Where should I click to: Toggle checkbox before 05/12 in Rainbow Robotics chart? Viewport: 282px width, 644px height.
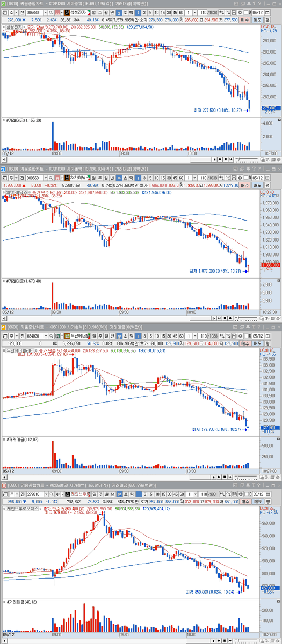[246, 494]
